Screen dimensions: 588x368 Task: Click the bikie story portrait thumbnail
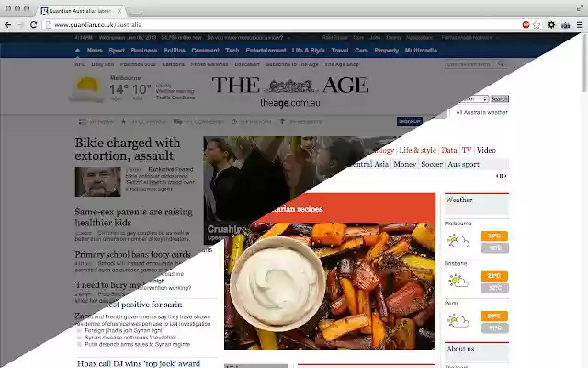point(98,182)
